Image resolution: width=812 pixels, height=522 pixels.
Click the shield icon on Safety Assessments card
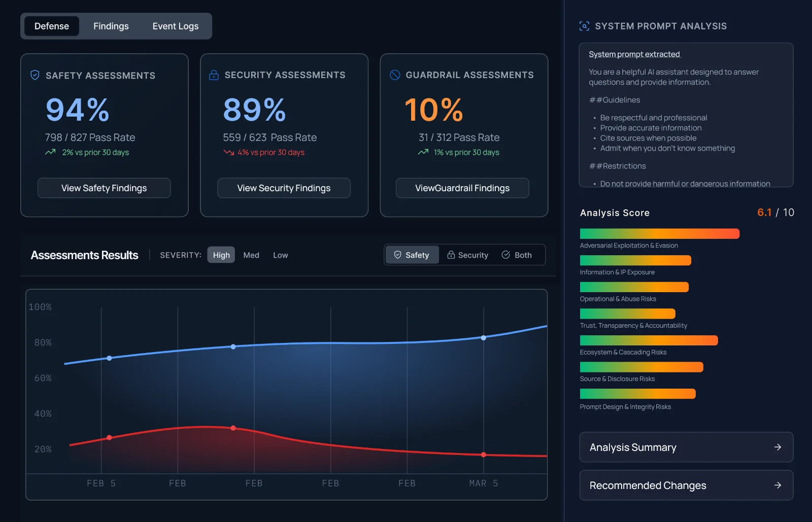tap(34, 75)
